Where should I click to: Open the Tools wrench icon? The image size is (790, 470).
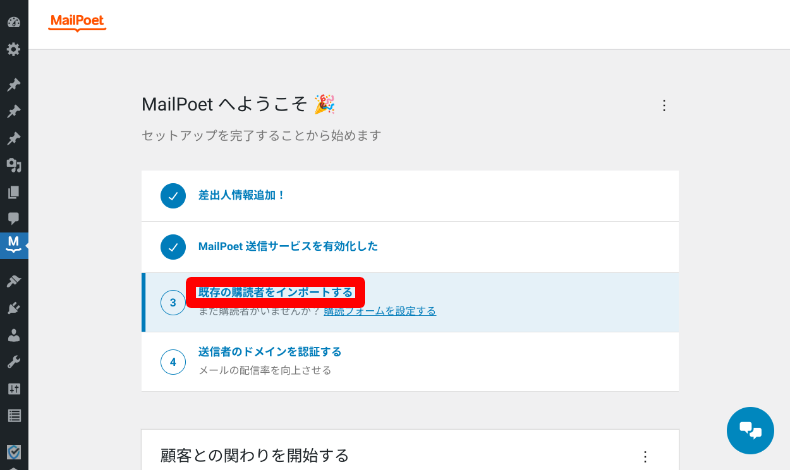click(14, 362)
